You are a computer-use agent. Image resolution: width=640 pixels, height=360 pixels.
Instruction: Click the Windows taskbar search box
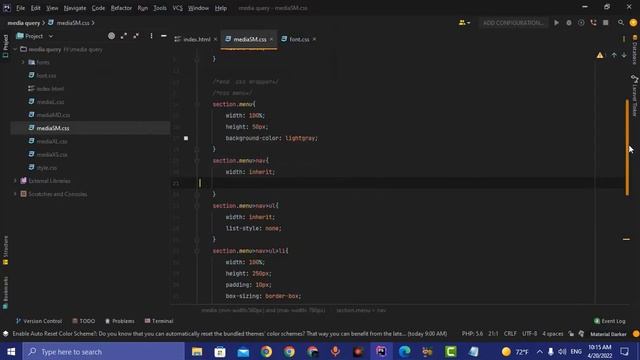(104, 351)
